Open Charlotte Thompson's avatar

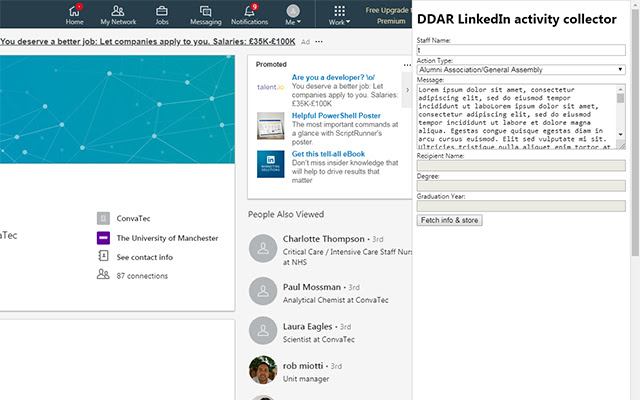point(263,248)
